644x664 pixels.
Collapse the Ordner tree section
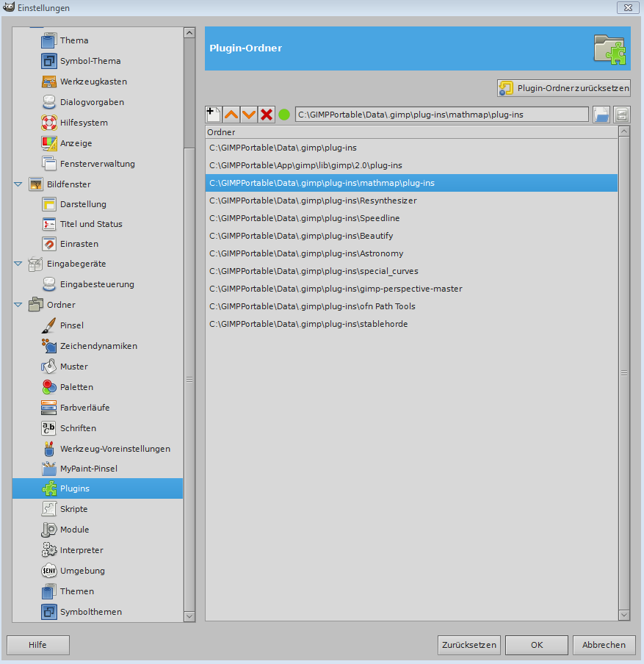coord(18,305)
